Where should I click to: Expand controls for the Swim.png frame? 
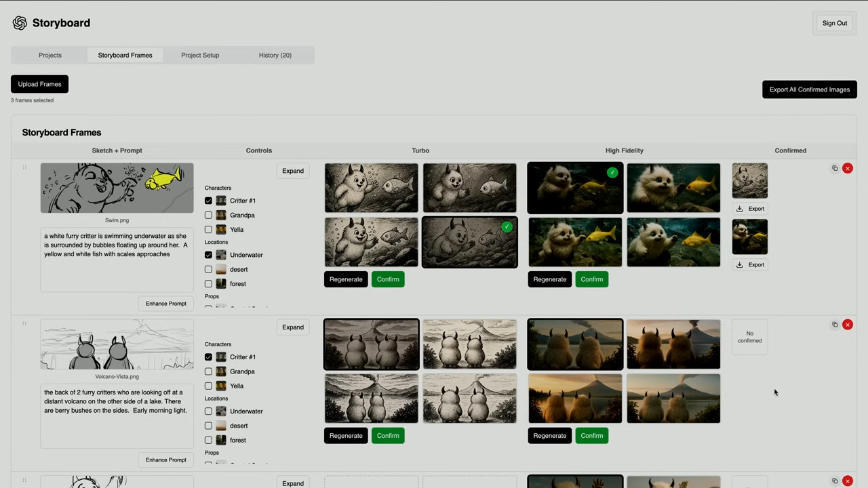tap(293, 171)
